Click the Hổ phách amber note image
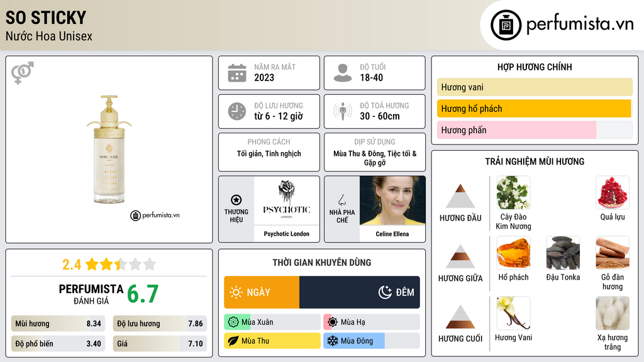The width and height of the screenshot is (644, 362). [x=513, y=253]
